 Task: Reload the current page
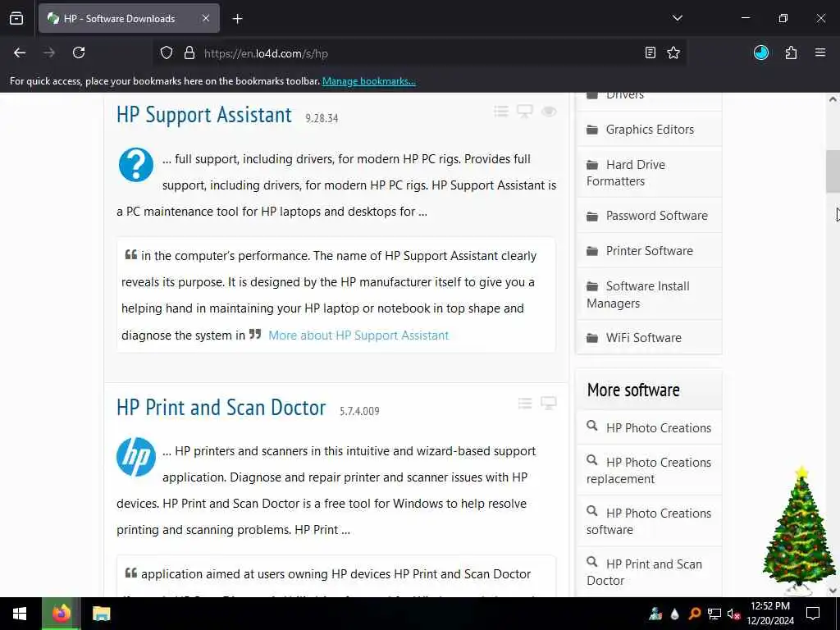click(79, 52)
